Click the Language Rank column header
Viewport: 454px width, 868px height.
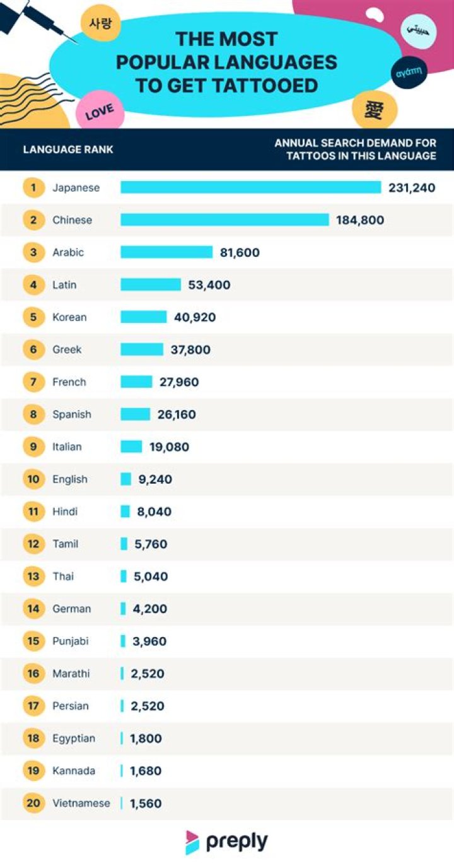click(x=68, y=150)
